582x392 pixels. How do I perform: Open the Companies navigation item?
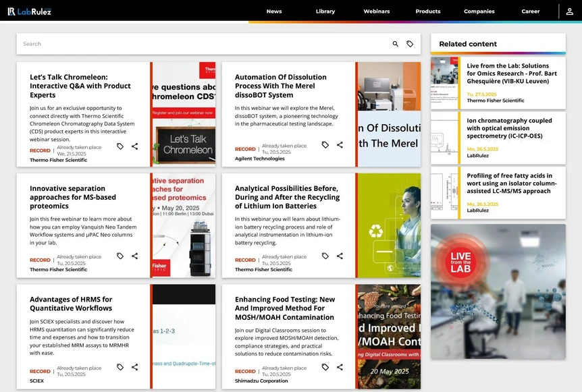[479, 11]
